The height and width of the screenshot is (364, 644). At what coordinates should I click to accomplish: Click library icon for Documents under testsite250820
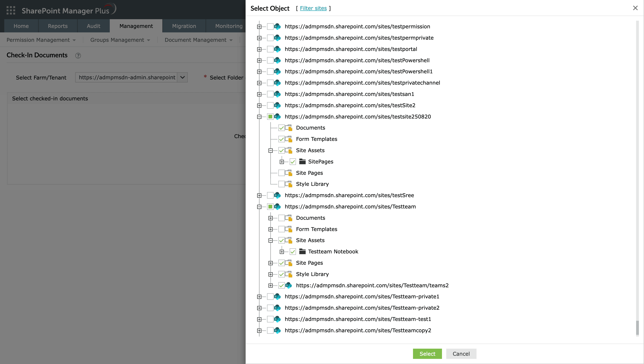click(289, 128)
